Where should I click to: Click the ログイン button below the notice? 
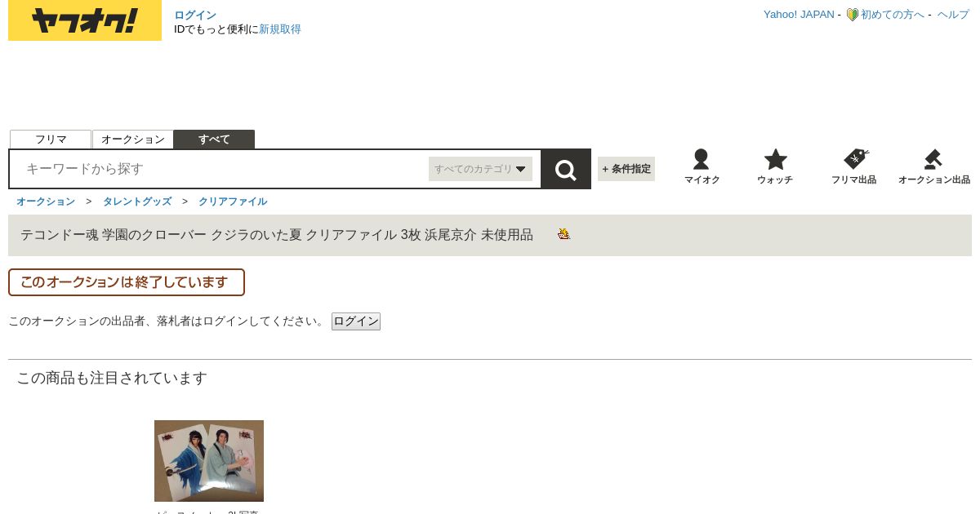pyautogui.click(x=356, y=321)
